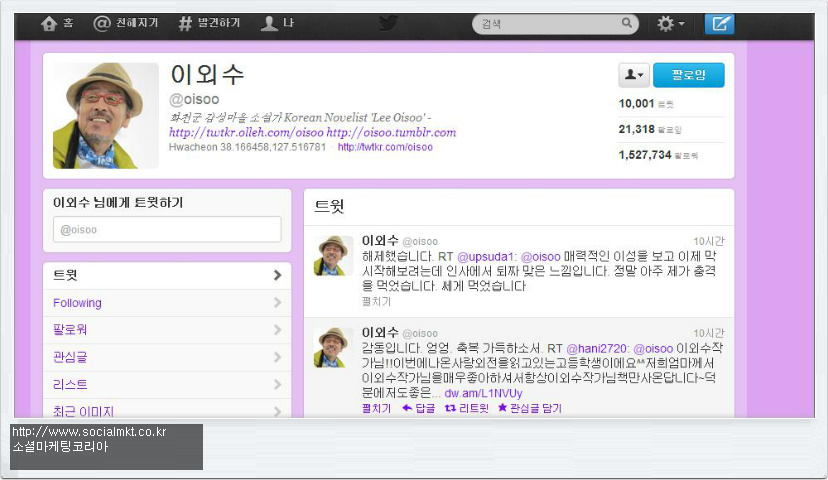The height and width of the screenshot is (480, 828).
Task: Click the first tweet's 10시간 timestamp
Action: [709, 241]
